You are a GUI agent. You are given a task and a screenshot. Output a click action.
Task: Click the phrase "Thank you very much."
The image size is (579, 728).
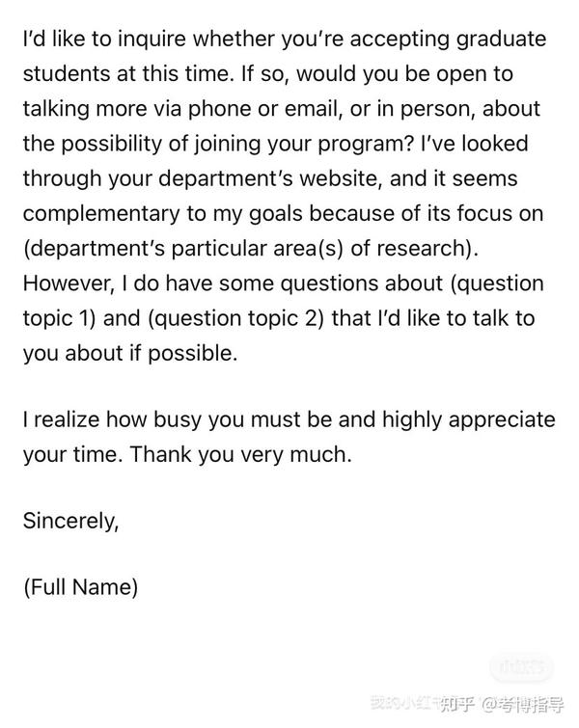coord(240,454)
